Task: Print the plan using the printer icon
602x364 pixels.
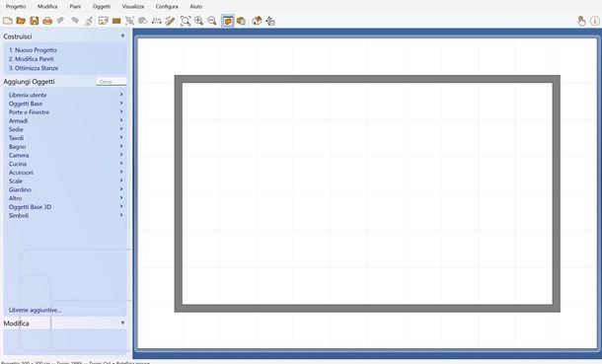Action: 47,21
